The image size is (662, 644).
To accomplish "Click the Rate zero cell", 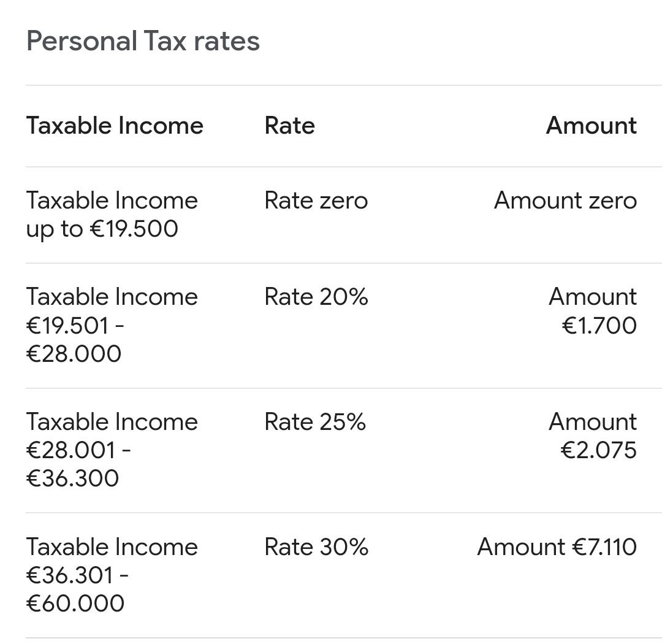I will click(316, 201).
